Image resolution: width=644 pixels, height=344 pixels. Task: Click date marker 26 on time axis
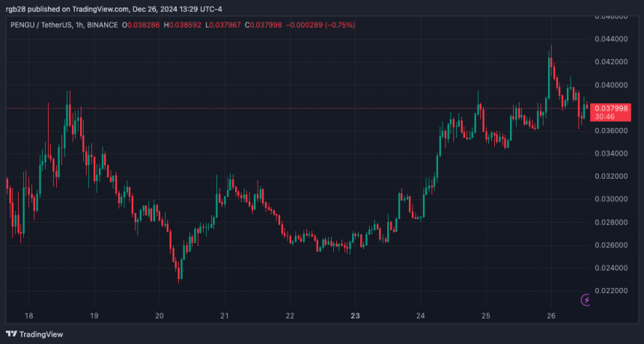point(551,316)
